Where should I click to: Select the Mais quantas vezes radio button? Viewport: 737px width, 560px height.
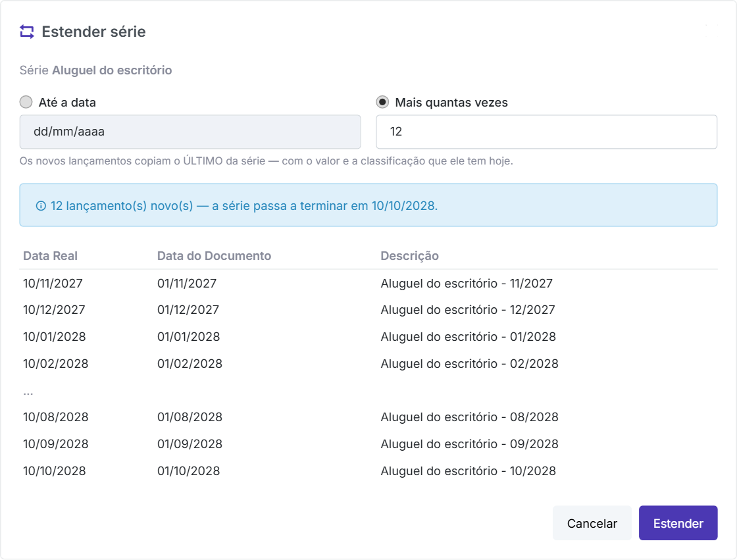pyautogui.click(x=382, y=102)
